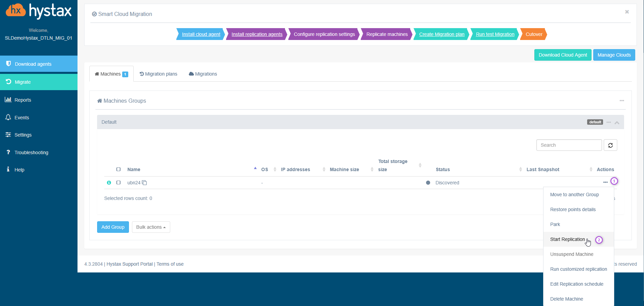Check the ubn24 machine row checkbox

pos(118,182)
